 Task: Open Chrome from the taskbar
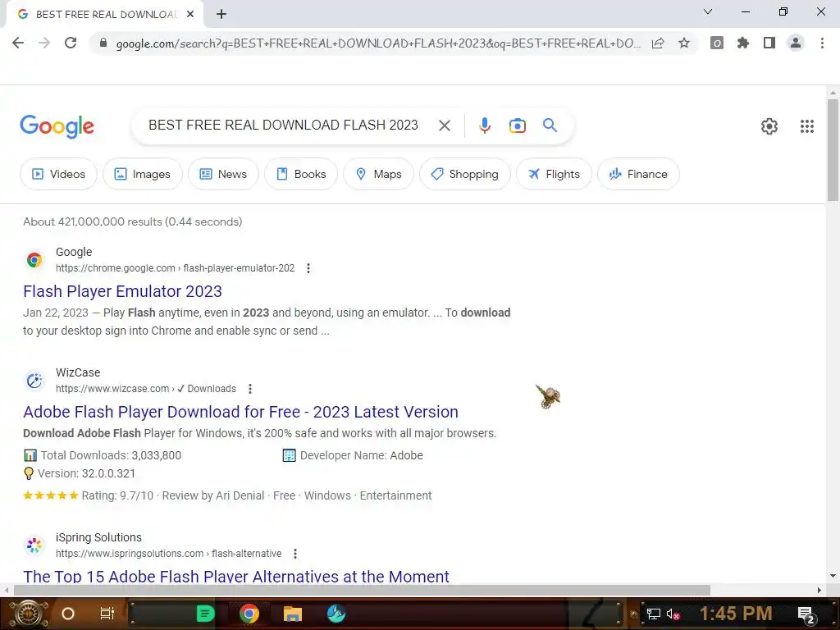(249, 614)
